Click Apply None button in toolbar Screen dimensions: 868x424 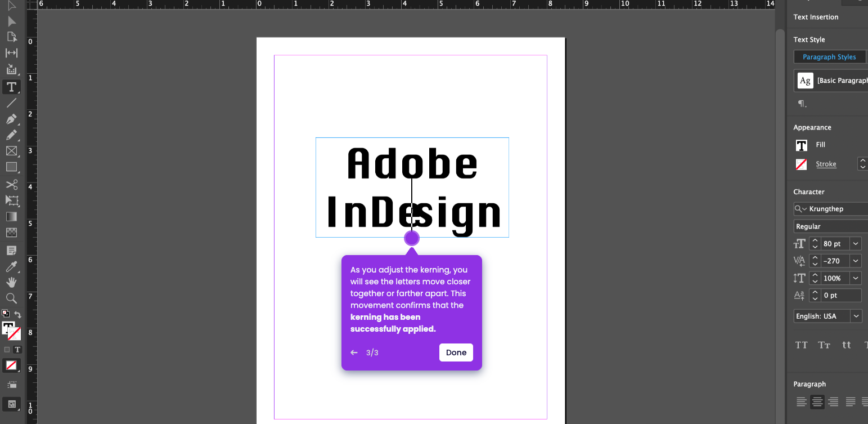pos(11,365)
